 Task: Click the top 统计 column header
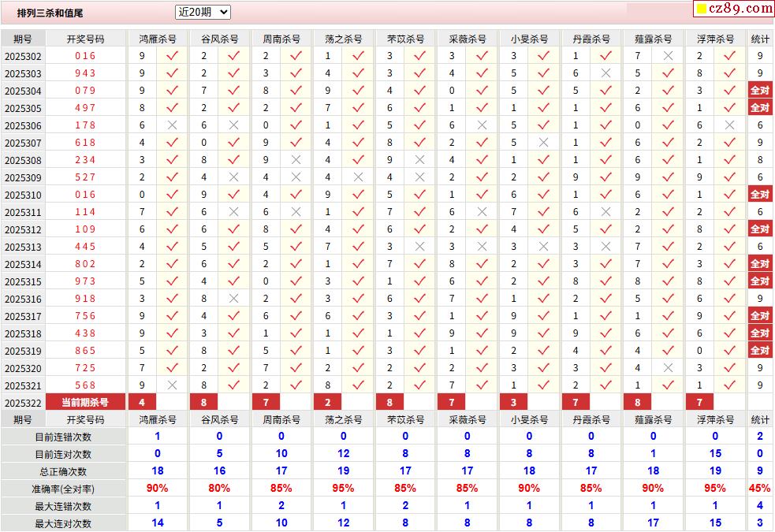pos(760,39)
